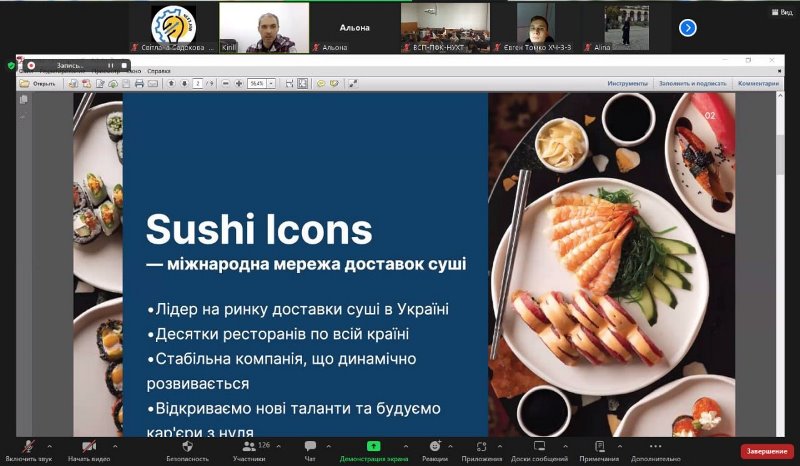Select the Євген Томко participant thumbnail
Screen dimensions: 800x466
tap(536, 28)
